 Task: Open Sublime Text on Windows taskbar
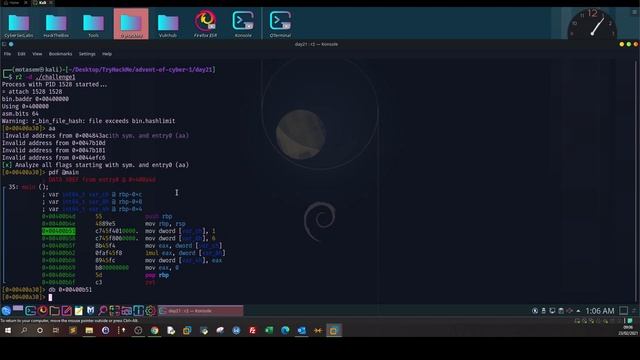pos(73,331)
